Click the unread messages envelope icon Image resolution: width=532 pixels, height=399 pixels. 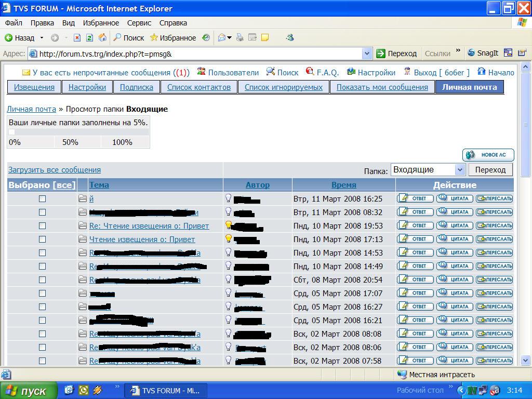point(26,72)
